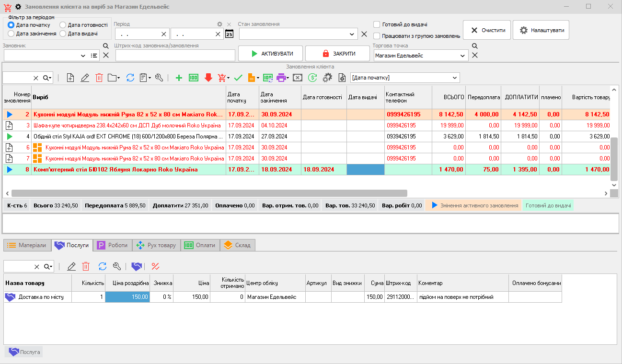The width and height of the screenshot is (622, 364).
Task: Click the green checkmark toolbar icon
Action: pos(238,78)
